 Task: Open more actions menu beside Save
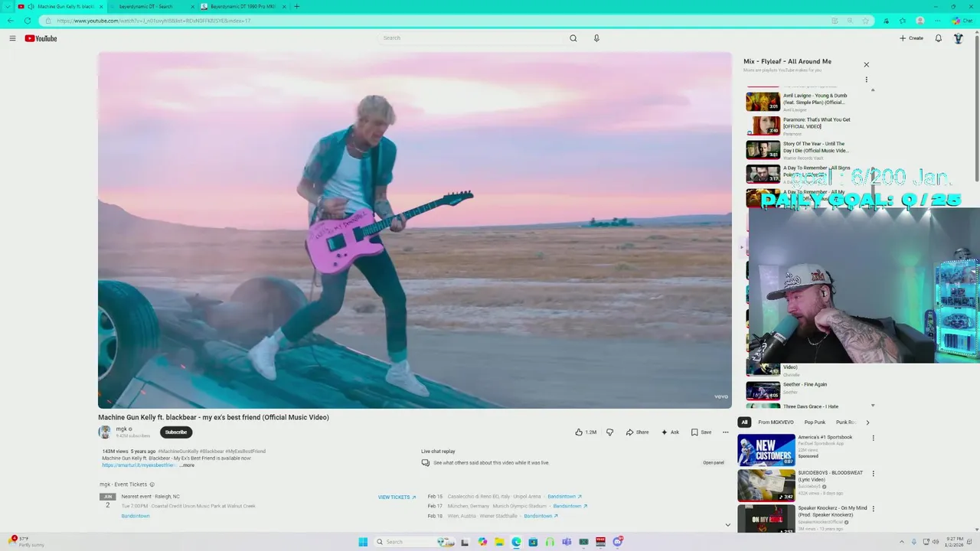(x=726, y=432)
